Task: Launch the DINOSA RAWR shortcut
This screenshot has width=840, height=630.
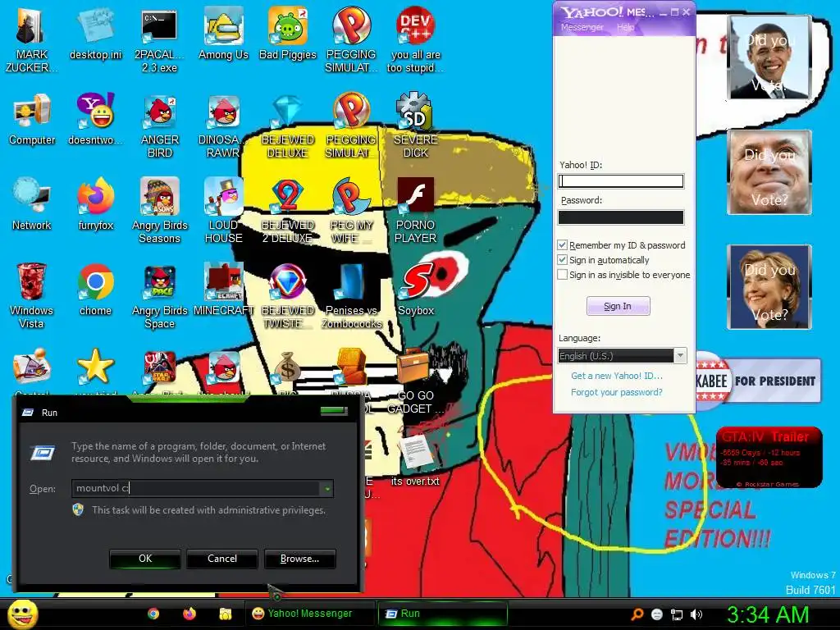Action: click(223, 126)
